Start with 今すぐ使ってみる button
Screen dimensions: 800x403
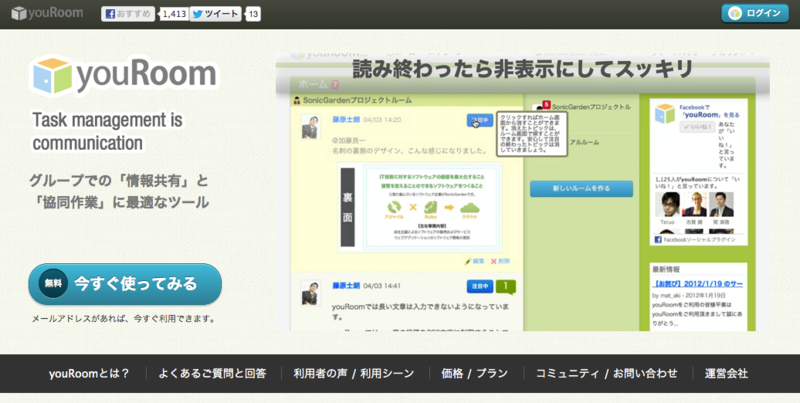pyautogui.click(x=125, y=284)
